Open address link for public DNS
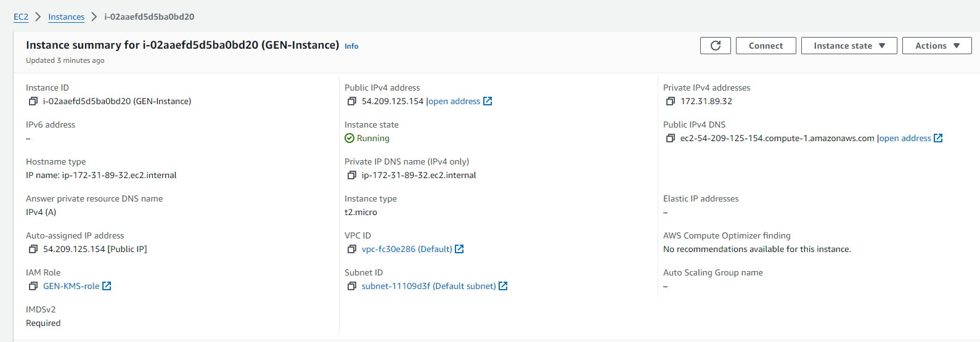 coord(911,138)
